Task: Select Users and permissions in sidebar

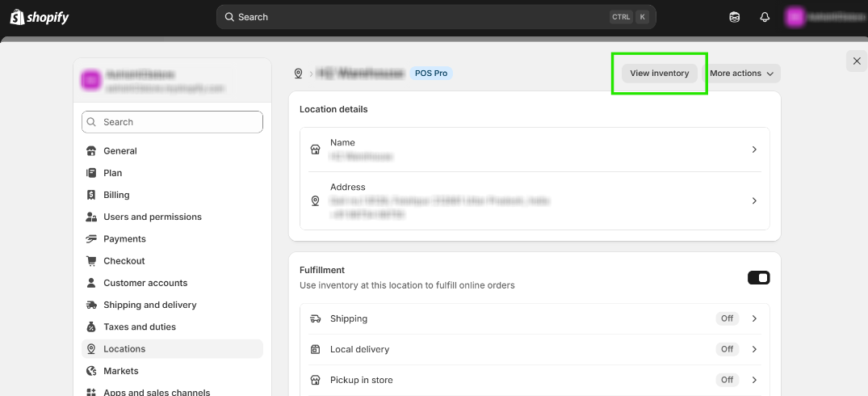Action: click(x=152, y=217)
